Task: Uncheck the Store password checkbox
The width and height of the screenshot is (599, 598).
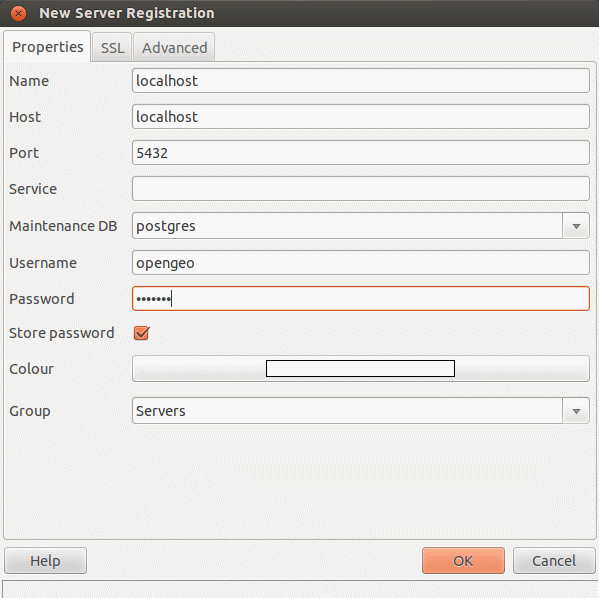Action: click(141, 333)
